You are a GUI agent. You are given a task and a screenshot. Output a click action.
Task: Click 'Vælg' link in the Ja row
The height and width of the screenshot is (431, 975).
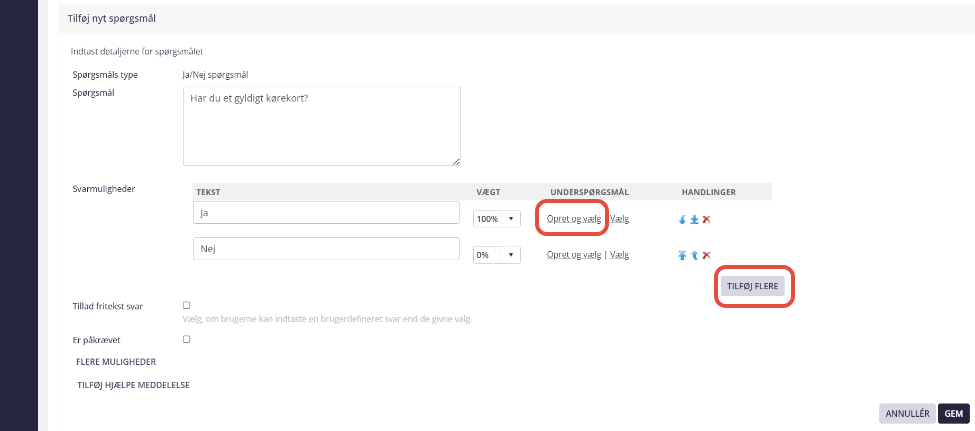pos(619,219)
